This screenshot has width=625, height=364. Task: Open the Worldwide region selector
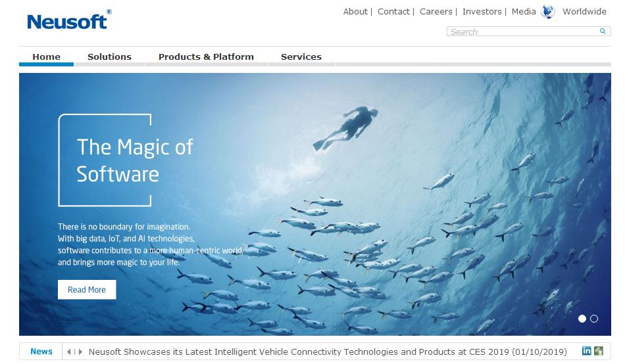584,12
